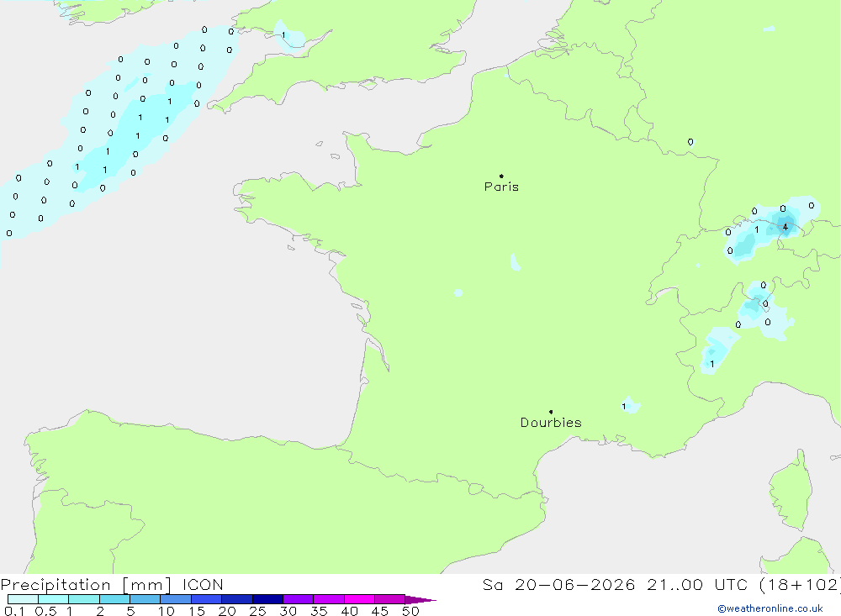841x616 pixels.
Task: Pick the 10–15 mm legend color
Action: [176, 599]
